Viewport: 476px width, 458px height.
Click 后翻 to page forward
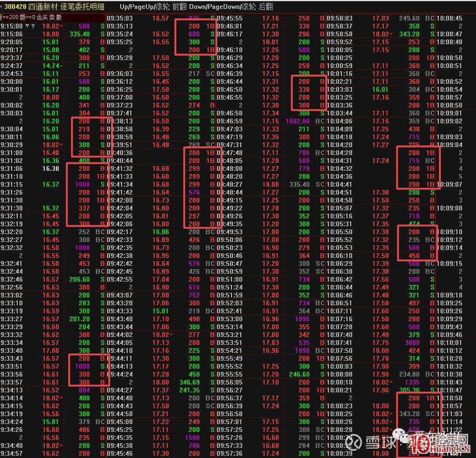(x=266, y=7)
